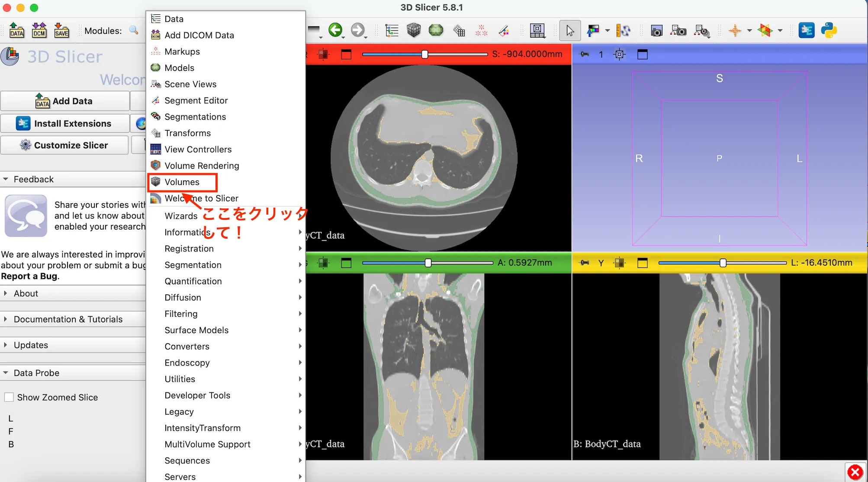The width and height of the screenshot is (868, 482).
Task: Expand the Registration submenu
Action: pyautogui.click(x=189, y=248)
